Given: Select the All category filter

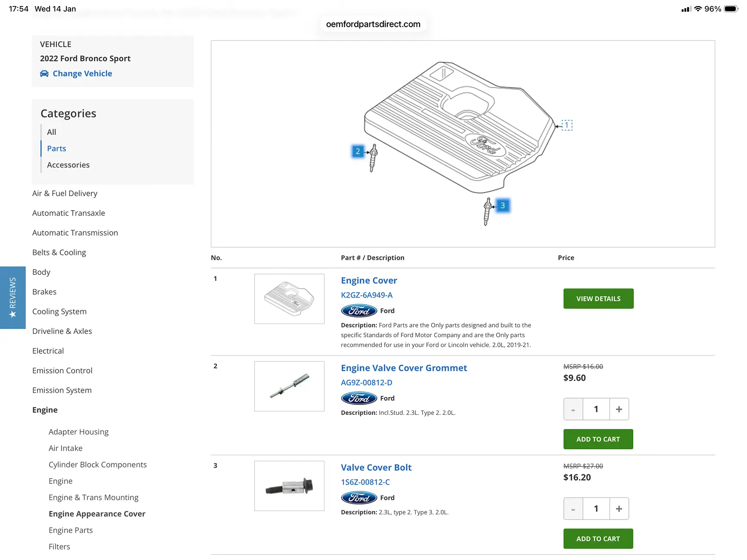Looking at the screenshot, I should 51,132.
